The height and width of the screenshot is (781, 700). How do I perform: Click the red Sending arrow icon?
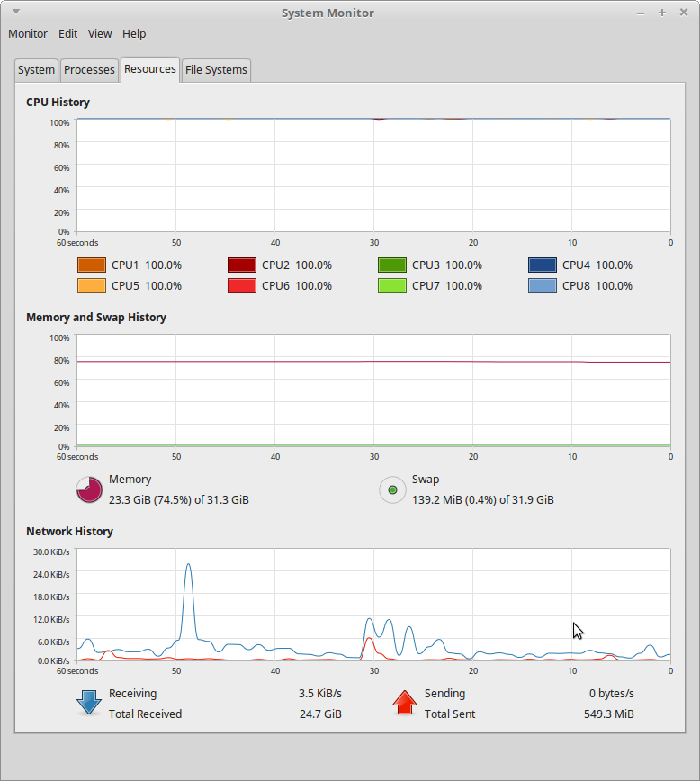(x=405, y=703)
